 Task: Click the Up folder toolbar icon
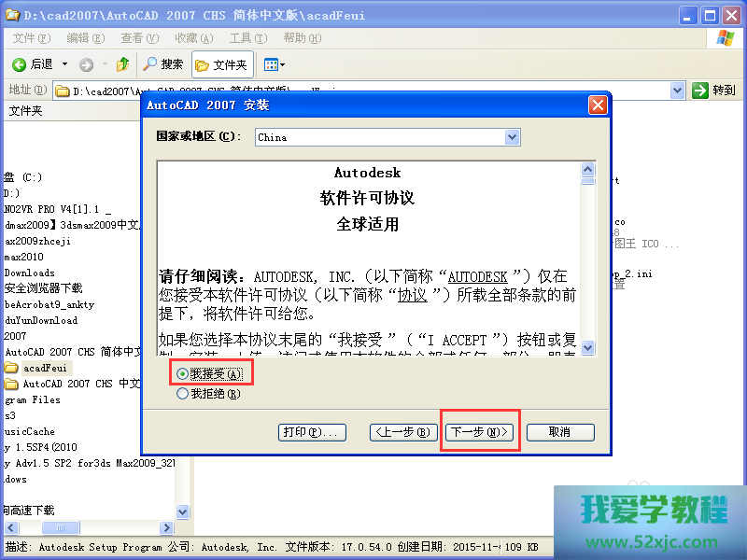click(123, 64)
